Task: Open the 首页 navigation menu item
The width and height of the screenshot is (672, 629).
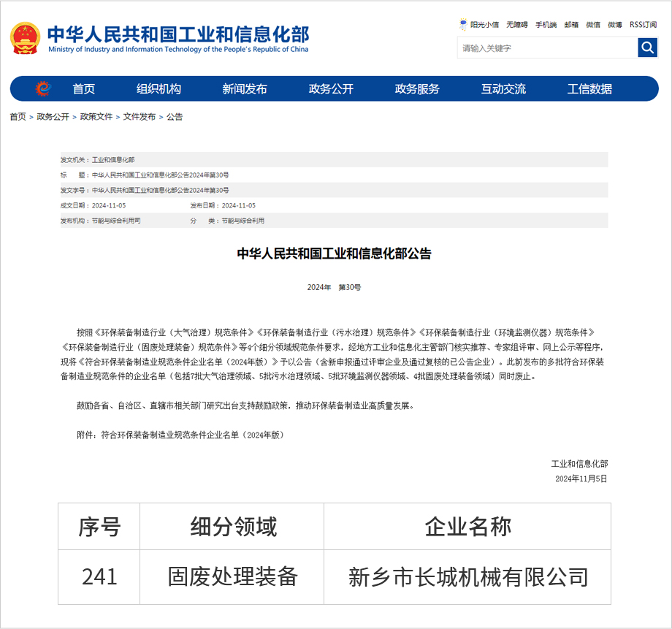Action: [84, 89]
